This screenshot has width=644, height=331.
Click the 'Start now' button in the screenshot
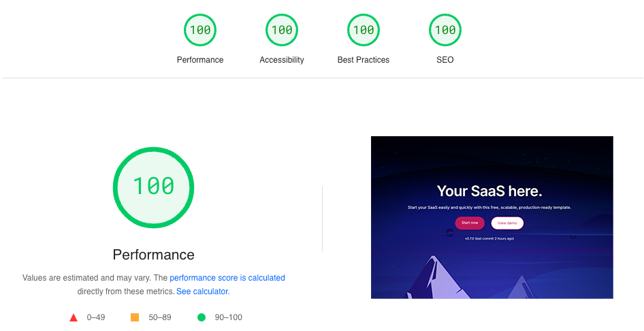[470, 223]
